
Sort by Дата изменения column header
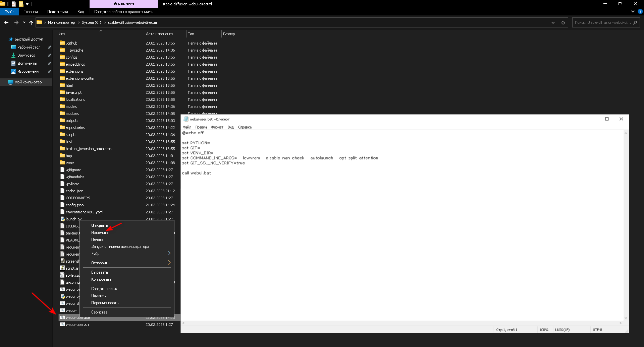pyautogui.click(x=159, y=34)
